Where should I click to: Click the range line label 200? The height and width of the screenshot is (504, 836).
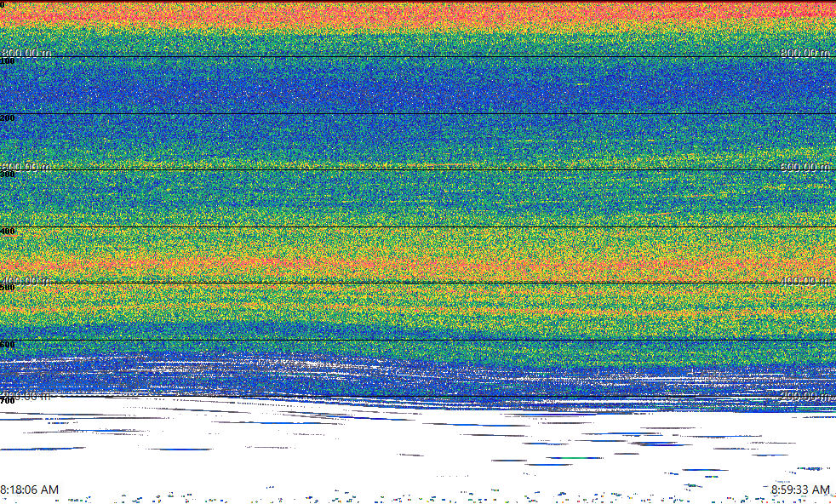click(x=8, y=117)
